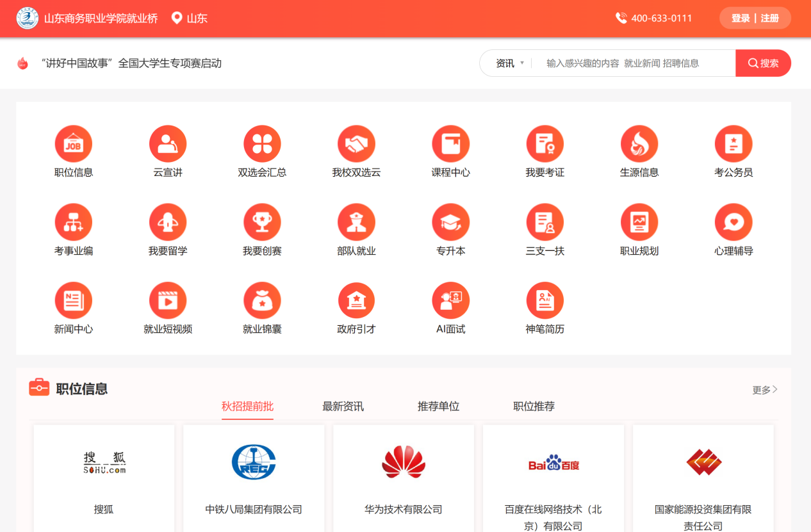Expand 更多 in the 职位信息 section
The height and width of the screenshot is (532, 811).
coord(764,390)
